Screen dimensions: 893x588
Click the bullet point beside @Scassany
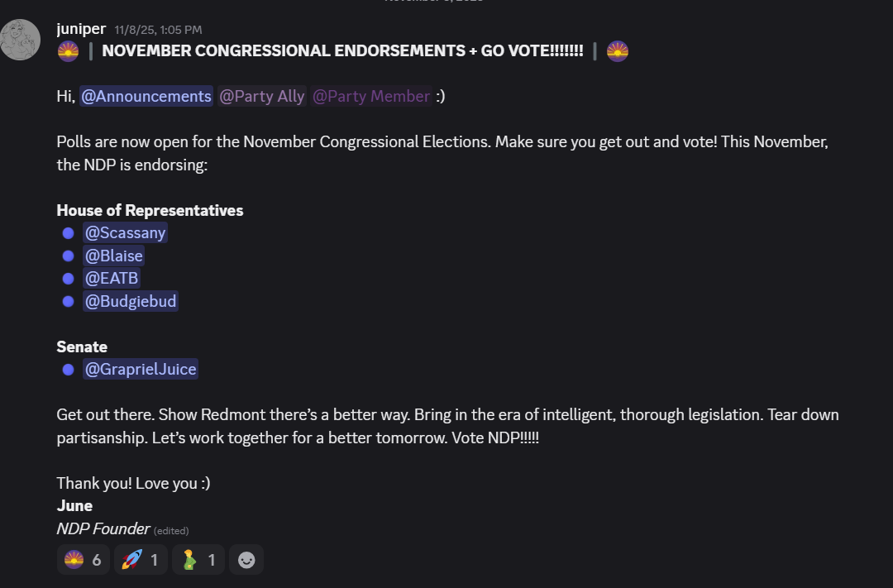click(x=69, y=233)
